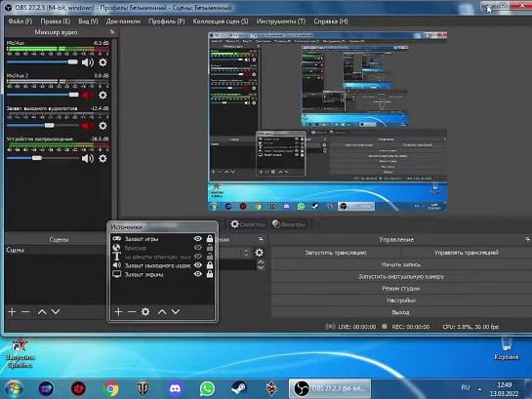Open the Коллекция сцен menu
532x399 pixels.
[x=221, y=21]
